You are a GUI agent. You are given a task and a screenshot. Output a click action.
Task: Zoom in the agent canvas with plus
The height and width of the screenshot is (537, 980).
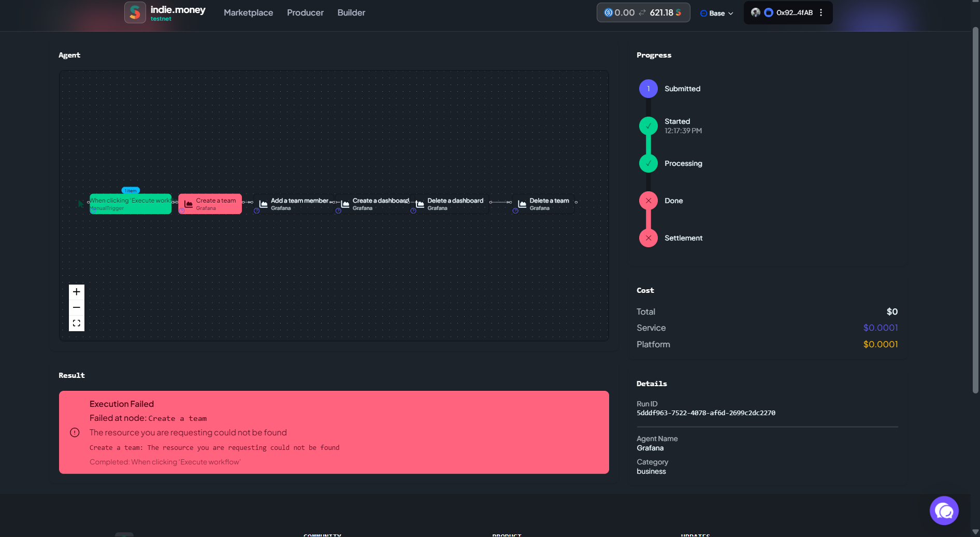pos(77,292)
